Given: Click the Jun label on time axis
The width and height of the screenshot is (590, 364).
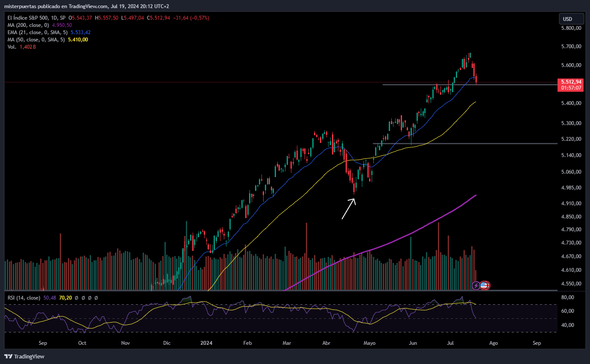Looking at the screenshot, I should tap(413, 343).
